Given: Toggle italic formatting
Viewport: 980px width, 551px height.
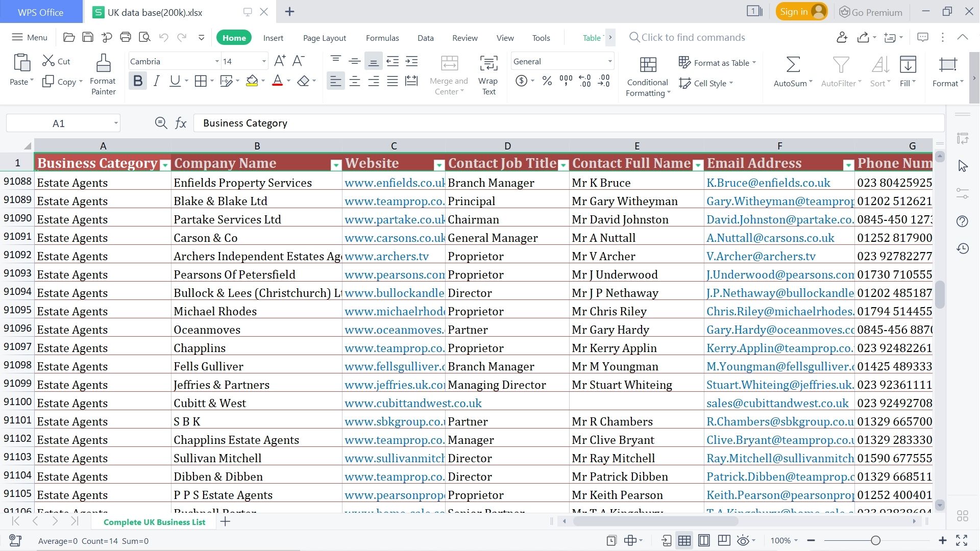Looking at the screenshot, I should pyautogui.click(x=156, y=81).
